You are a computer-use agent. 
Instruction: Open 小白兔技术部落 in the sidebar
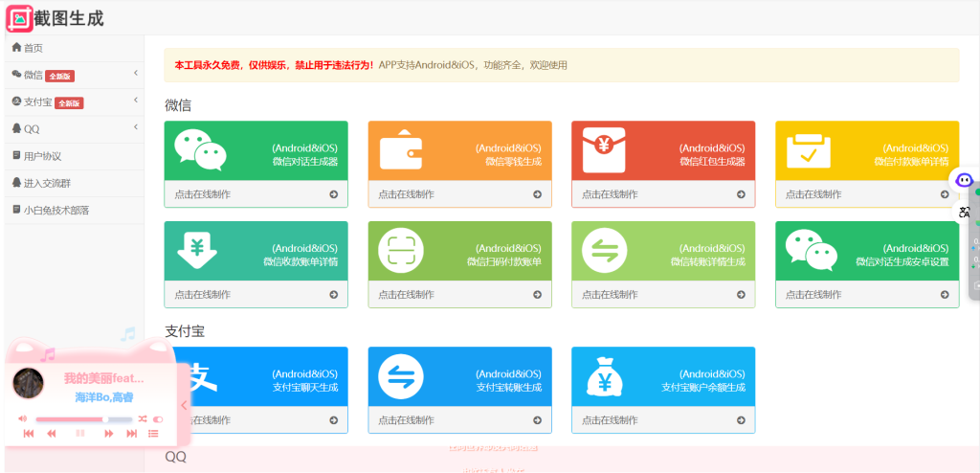coord(75,211)
